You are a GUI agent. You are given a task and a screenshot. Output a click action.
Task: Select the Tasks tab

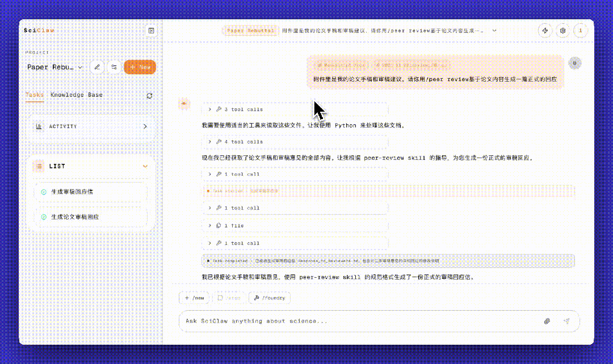[x=33, y=95]
